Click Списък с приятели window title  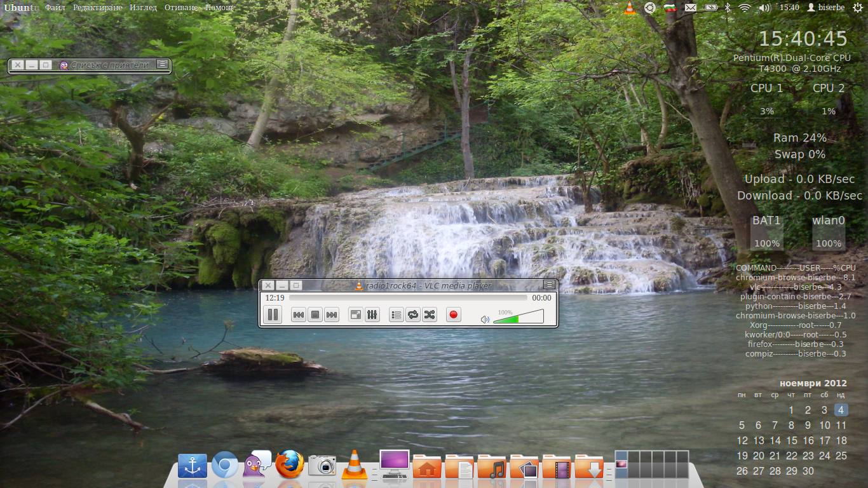point(110,65)
